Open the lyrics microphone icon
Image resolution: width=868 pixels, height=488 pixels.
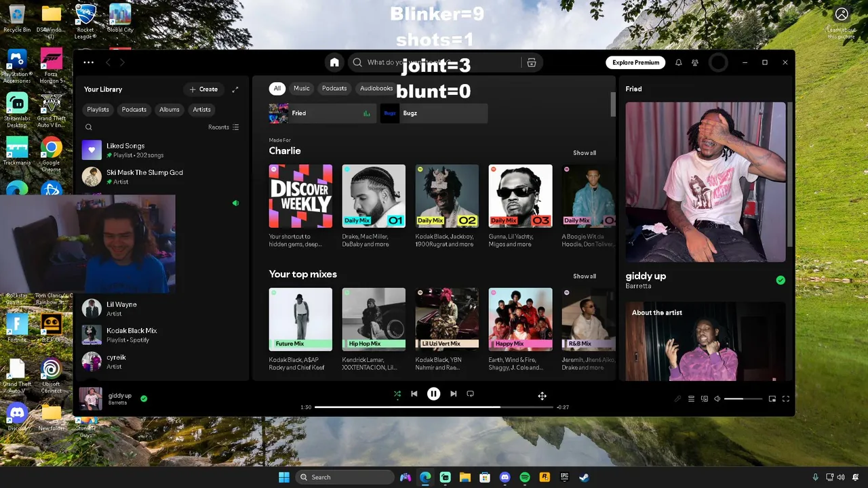click(677, 399)
